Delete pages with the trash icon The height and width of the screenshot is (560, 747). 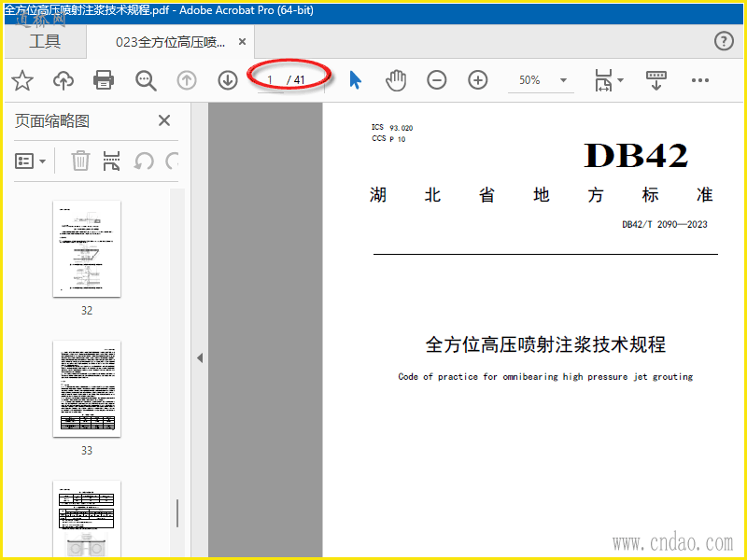tap(80, 161)
